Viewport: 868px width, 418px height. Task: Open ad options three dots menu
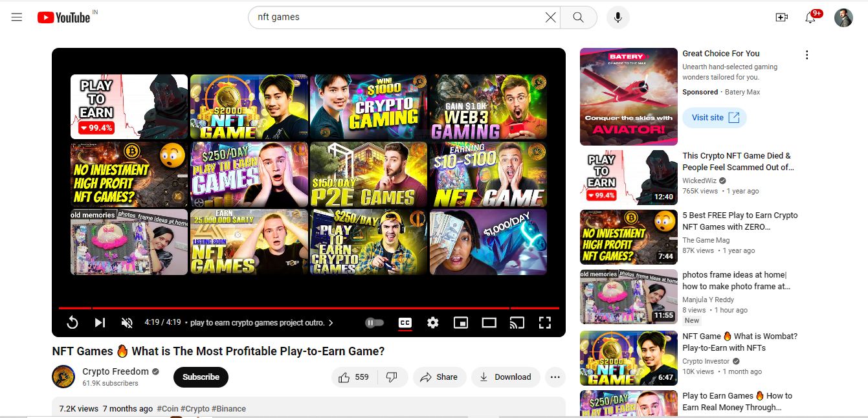807,55
